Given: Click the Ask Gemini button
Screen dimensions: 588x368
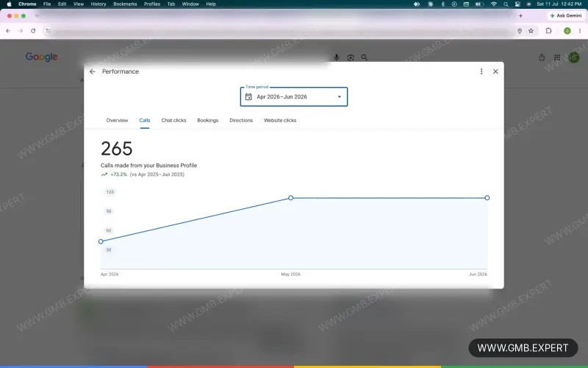Looking at the screenshot, I should coord(566,15).
